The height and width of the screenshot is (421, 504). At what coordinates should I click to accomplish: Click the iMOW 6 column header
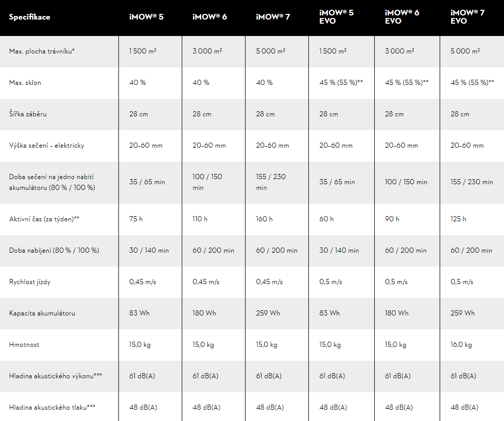[x=210, y=17]
